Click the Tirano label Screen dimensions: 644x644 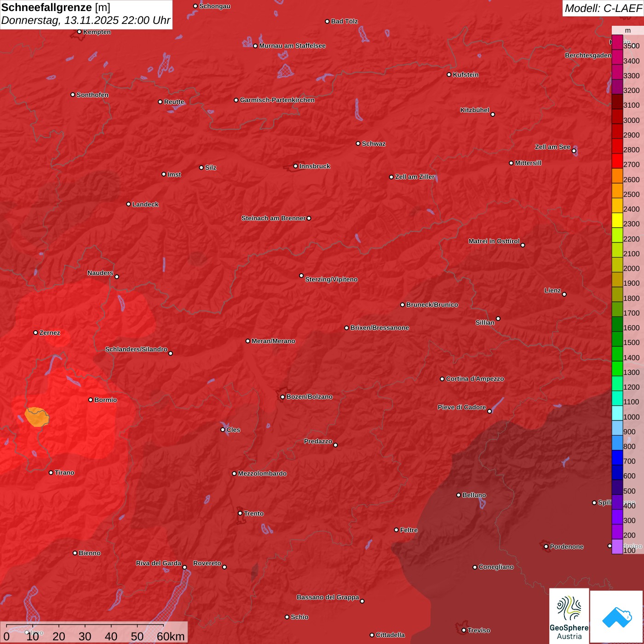click(x=64, y=472)
